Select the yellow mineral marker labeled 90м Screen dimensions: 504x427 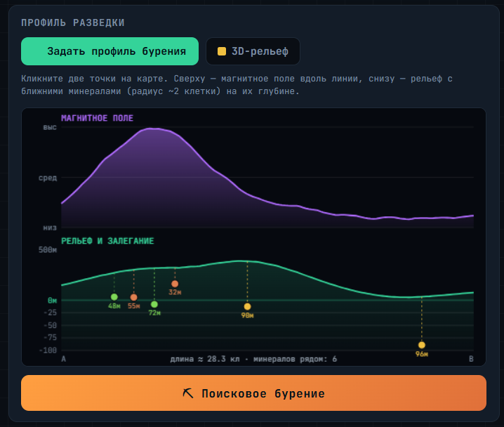(247, 306)
